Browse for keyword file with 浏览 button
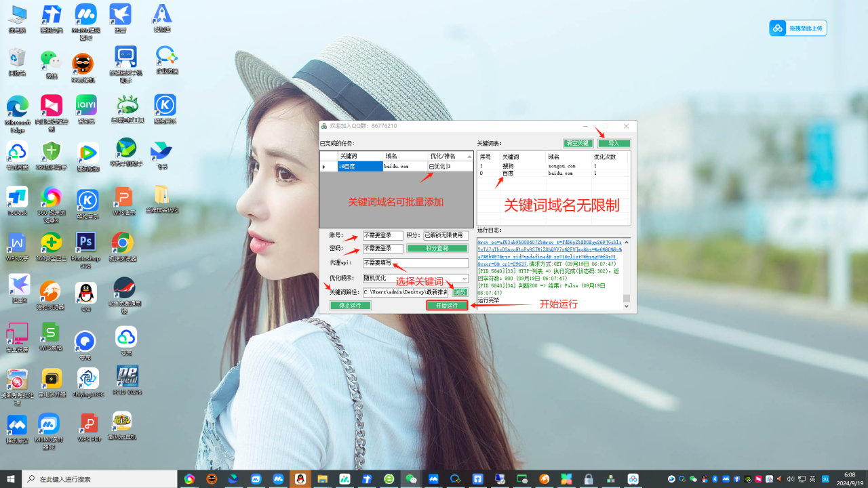 [x=460, y=292]
